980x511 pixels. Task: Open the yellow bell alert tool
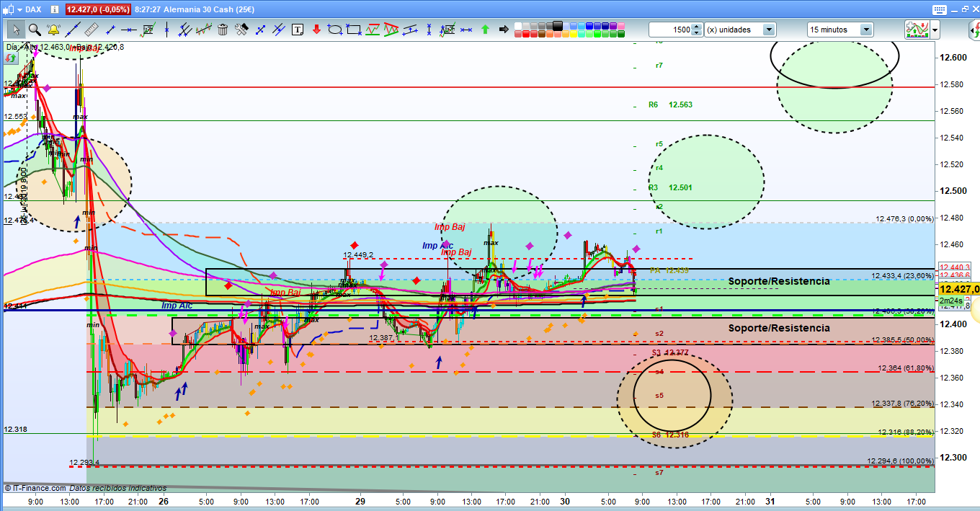(53, 30)
